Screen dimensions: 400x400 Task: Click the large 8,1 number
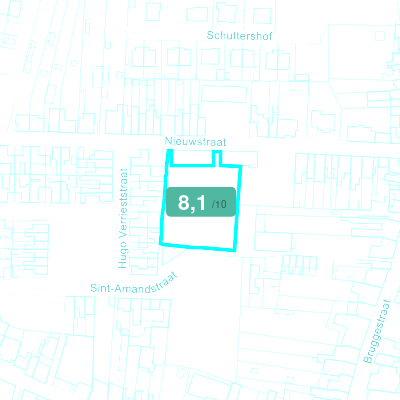192,202
